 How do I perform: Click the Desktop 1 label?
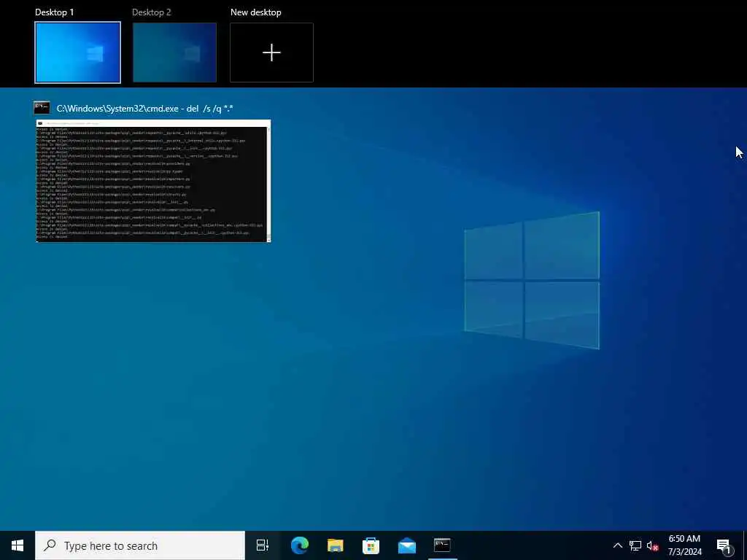coord(55,12)
